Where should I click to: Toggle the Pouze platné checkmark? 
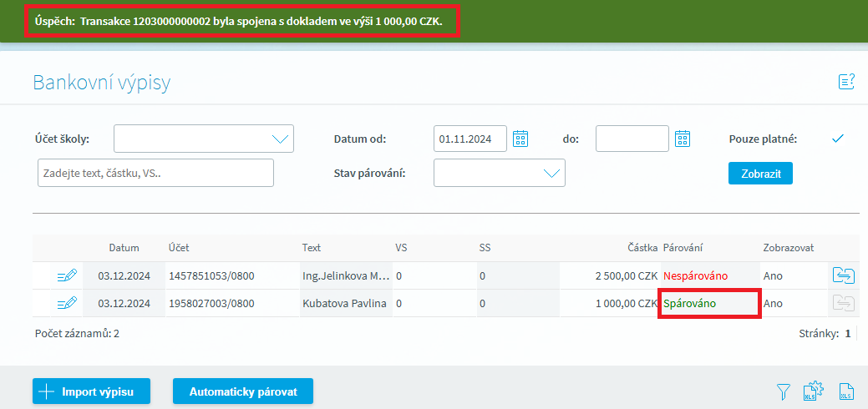click(x=838, y=139)
